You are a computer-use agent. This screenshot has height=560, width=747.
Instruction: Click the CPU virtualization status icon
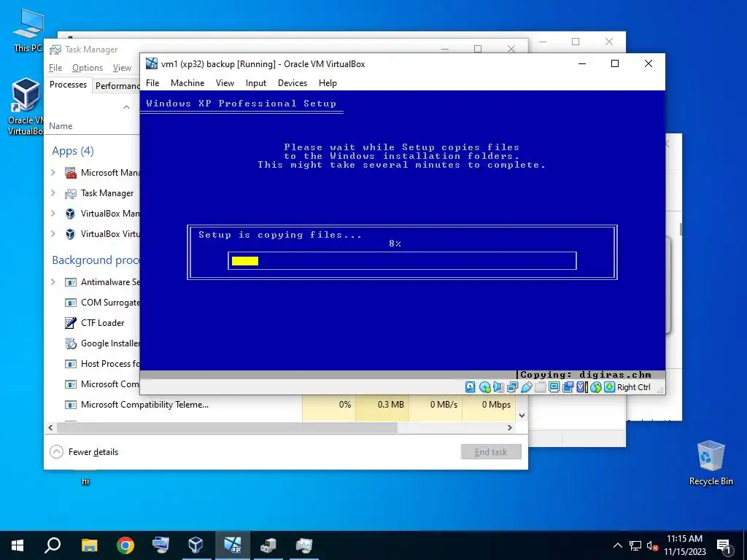click(x=581, y=387)
